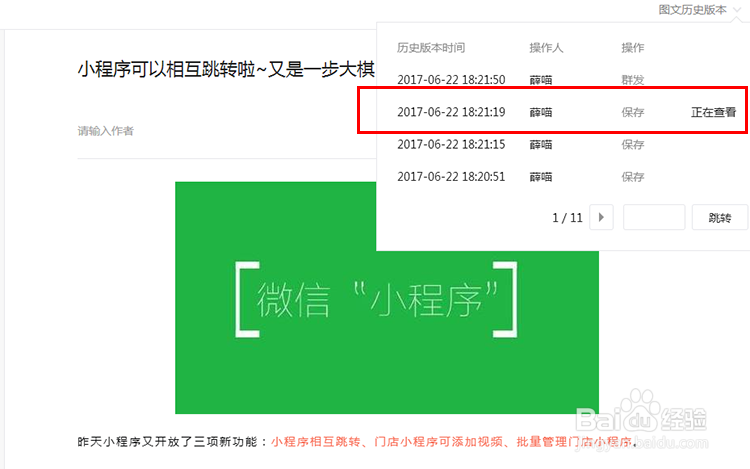Click the red text 小程序相互跳转

click(316, 442)
